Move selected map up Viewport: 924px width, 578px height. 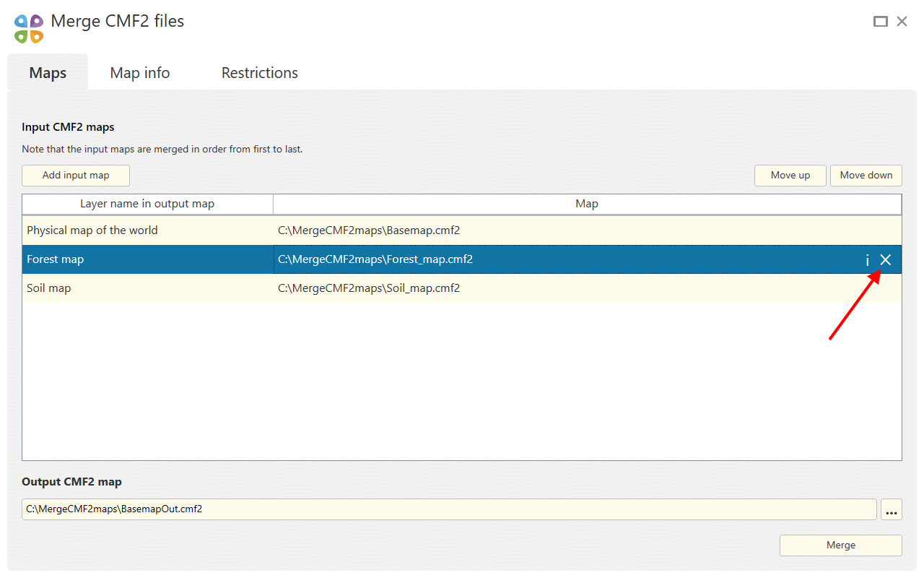790,176
